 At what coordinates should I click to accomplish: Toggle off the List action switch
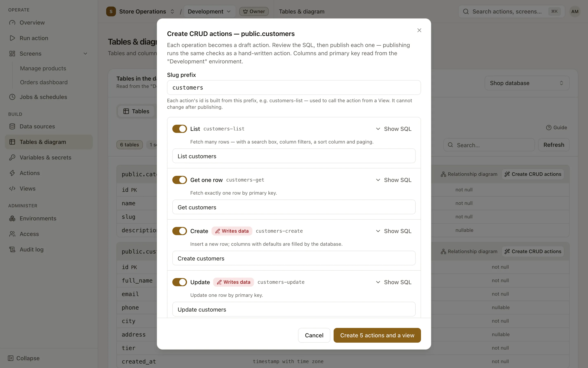(x=179, y=129)
